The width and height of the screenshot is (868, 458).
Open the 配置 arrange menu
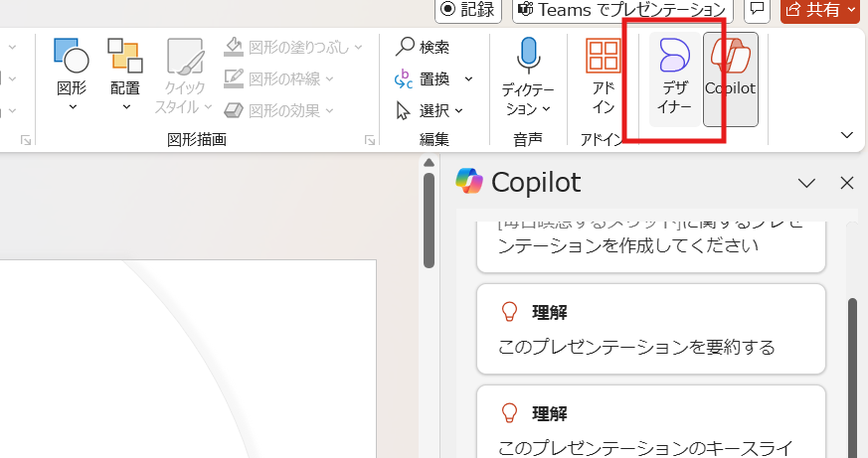point(125,75)
